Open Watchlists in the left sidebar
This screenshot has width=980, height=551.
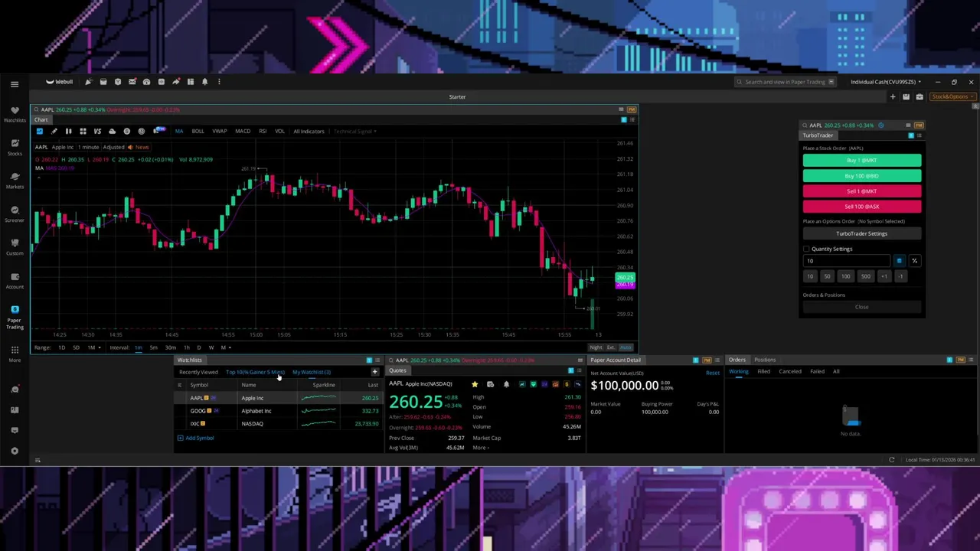pyautogui.click(x=15, y=114)
